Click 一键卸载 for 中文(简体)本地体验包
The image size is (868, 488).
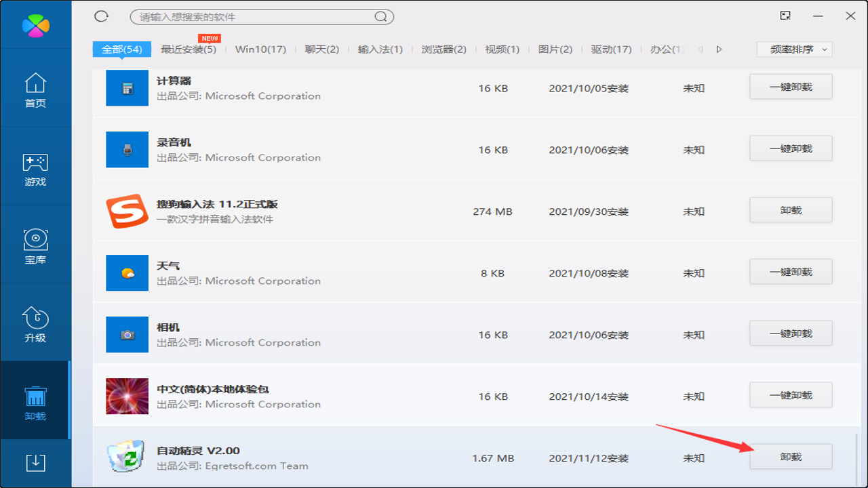(791, 395)
